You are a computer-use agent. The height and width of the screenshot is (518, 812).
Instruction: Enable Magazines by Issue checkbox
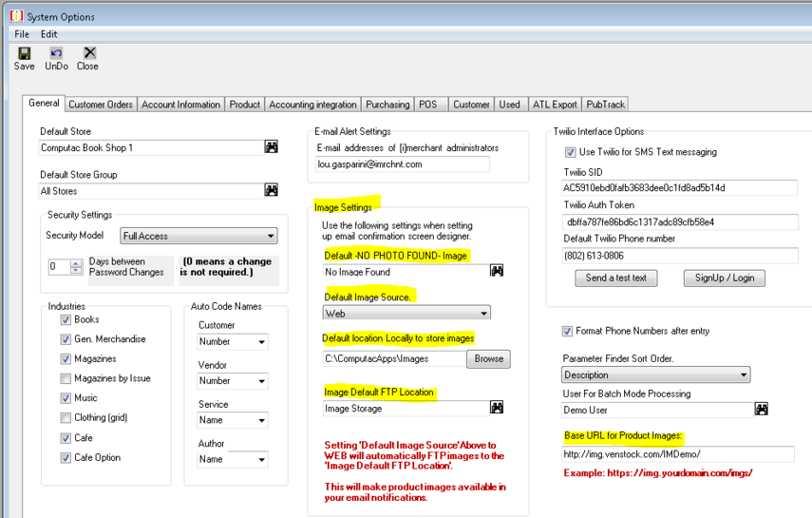66,378
